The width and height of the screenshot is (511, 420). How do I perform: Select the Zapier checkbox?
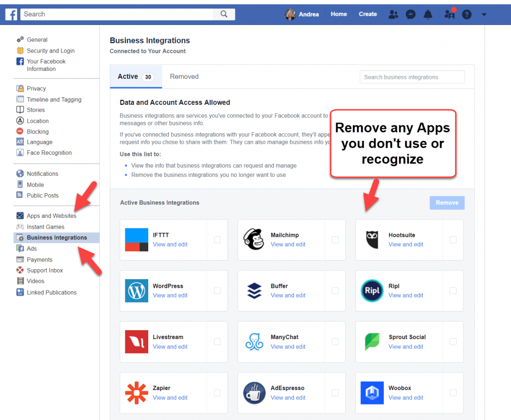pos(217,393)
